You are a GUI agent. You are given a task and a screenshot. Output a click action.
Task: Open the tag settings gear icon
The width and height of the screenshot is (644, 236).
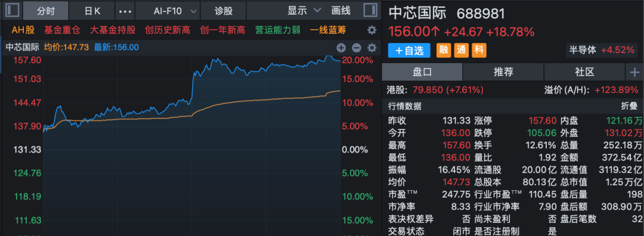pos(371,30)
